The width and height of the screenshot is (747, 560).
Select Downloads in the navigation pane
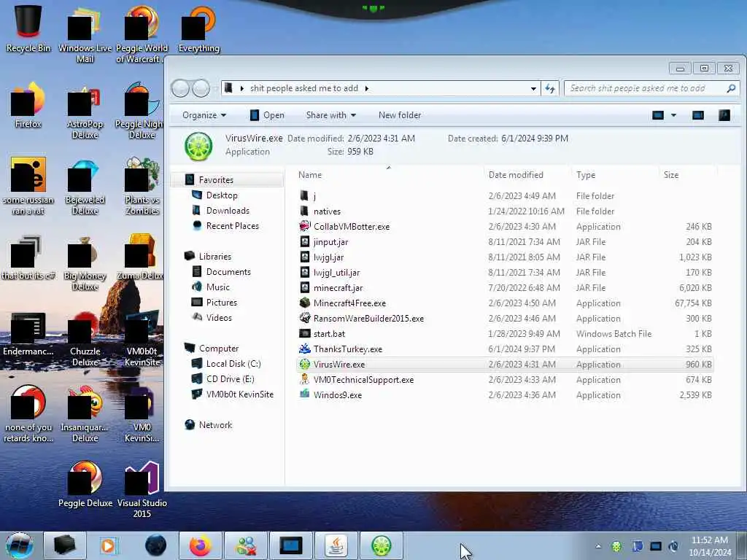pyautogui.click(x=228, y=211)
